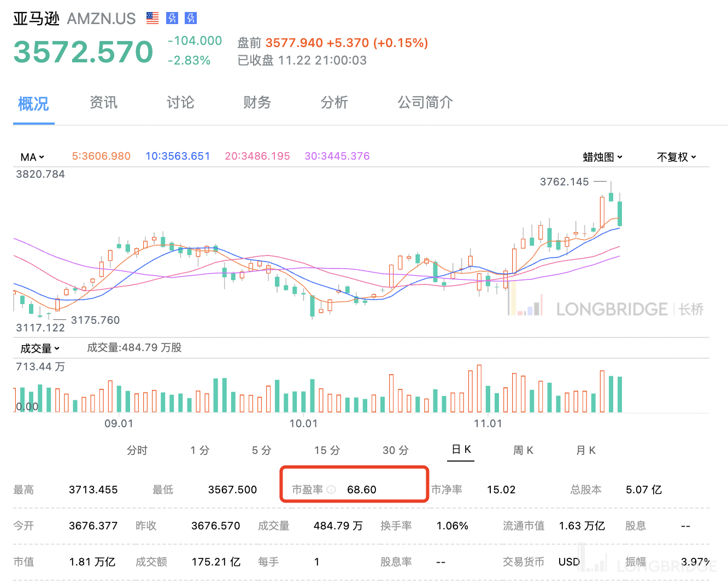Select the 30 分 chart period
Screen dimensions: 728x583
pyautogui.click(x=396, y=450)
